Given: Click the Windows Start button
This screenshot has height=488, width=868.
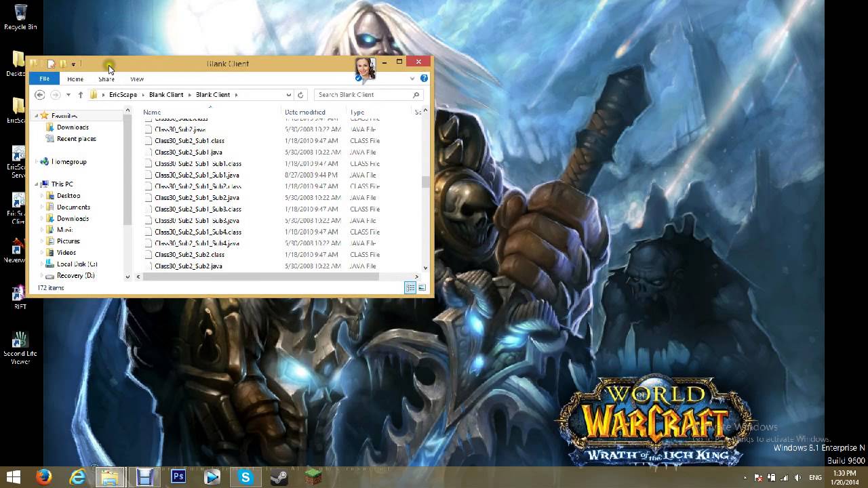Looking at the screenshot, I should coord(13,477).
